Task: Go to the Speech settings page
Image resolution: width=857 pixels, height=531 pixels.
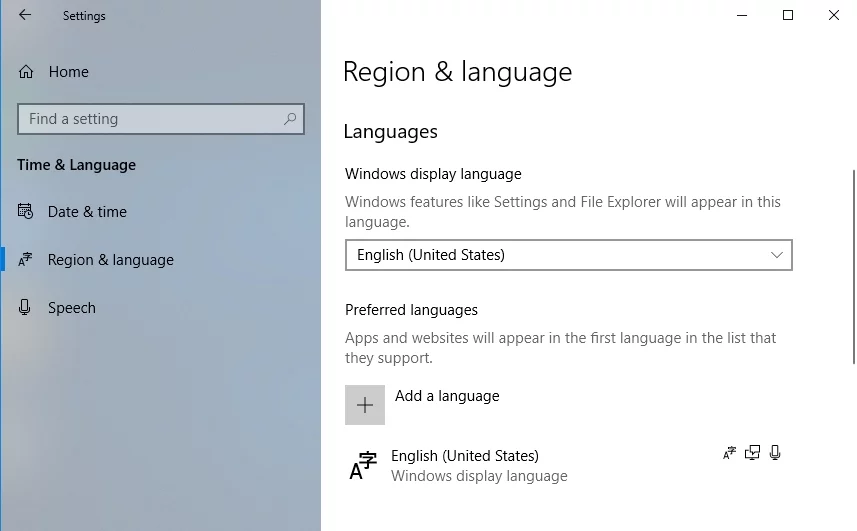Action: click(x=72, y=308)
